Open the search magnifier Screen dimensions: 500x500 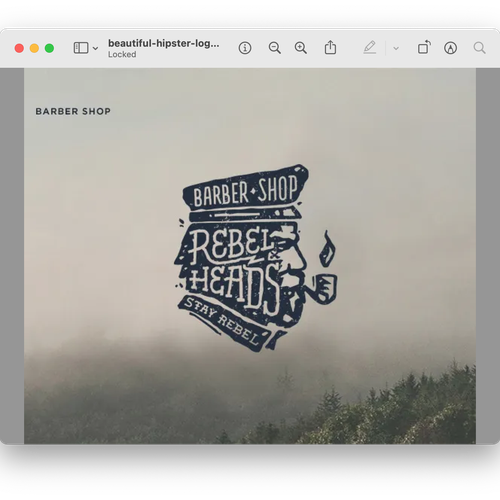click(x=480, y=48)
